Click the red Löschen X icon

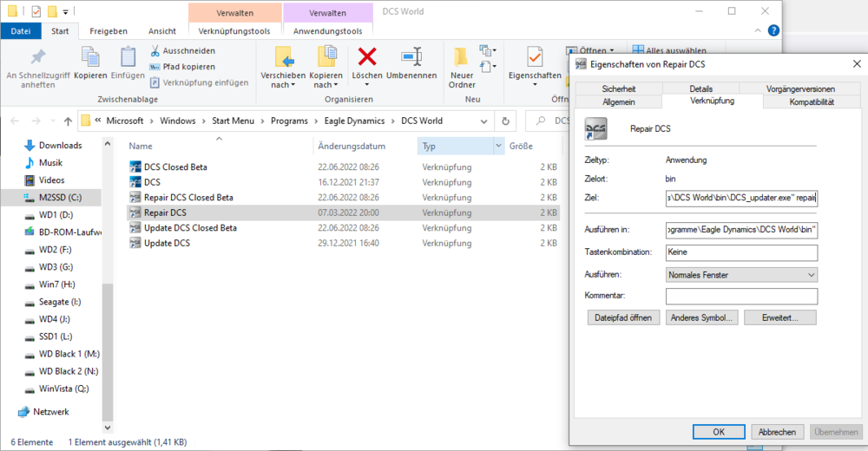click(367, 56)
